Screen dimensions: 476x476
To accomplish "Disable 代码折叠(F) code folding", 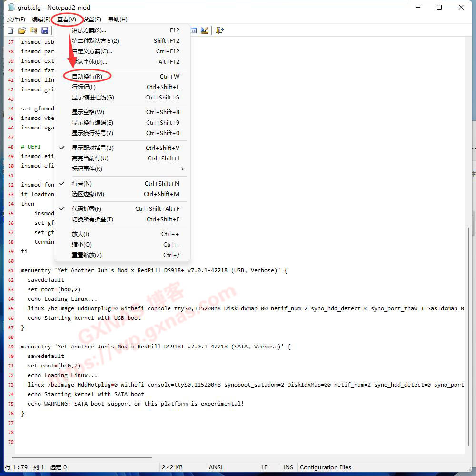I will coord(87,209).
